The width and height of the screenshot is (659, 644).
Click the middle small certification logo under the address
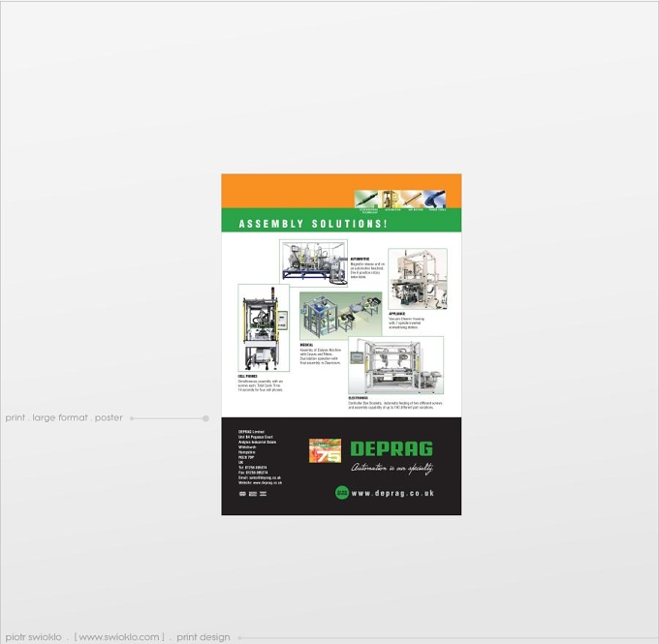(x=253, y=494)
